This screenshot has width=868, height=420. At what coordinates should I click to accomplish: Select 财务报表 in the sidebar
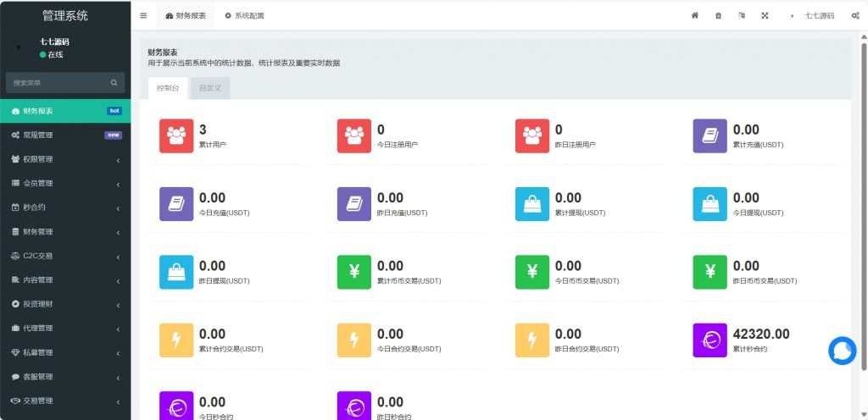(x=65, y=111)
